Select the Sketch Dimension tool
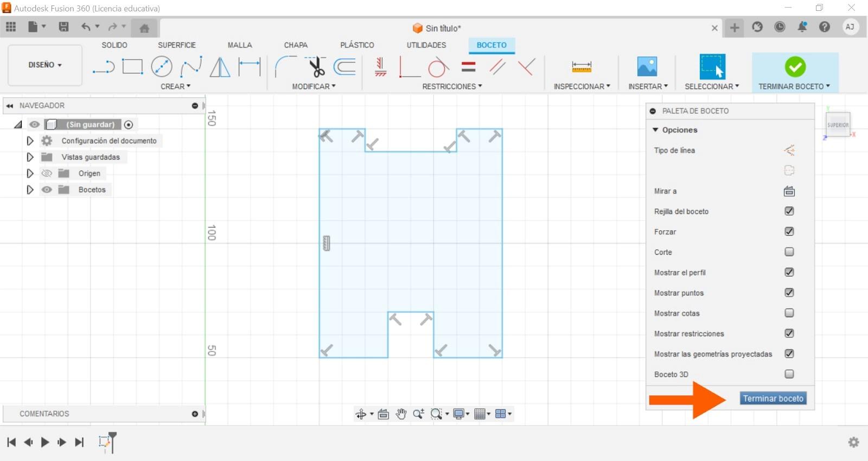The width and height of the screenshot is (868, 461). (x=250, y=67)
